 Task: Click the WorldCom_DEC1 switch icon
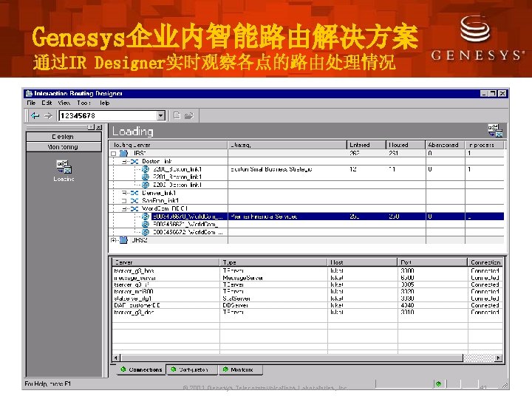(x=134, y=208)
